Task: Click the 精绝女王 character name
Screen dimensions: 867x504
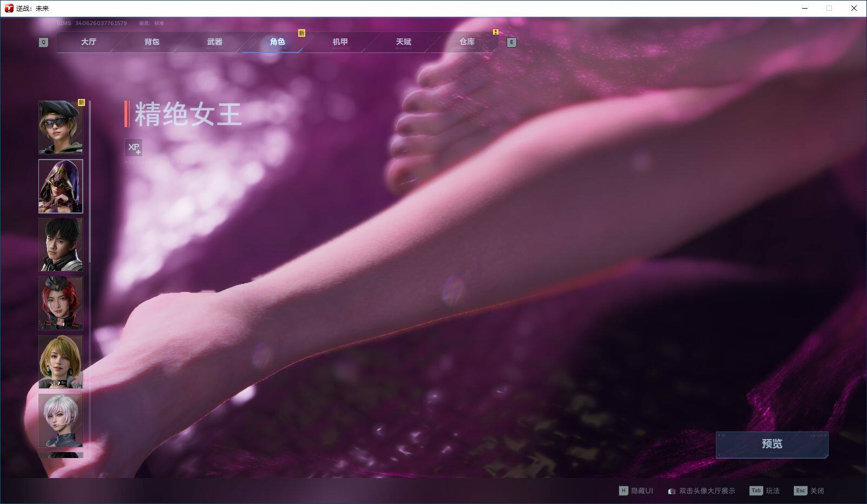Action: pyautogui.click(x=188, y=114)
